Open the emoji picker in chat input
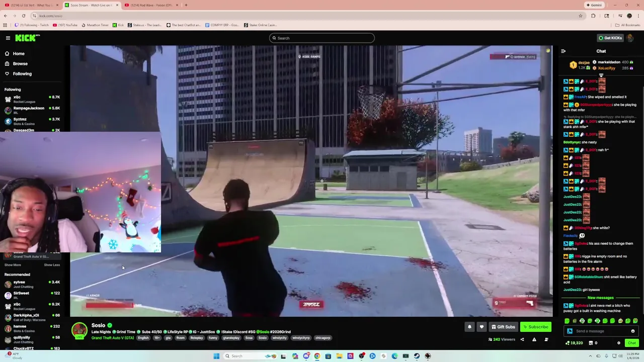644x362 pixels. click(x=633, y=331)
